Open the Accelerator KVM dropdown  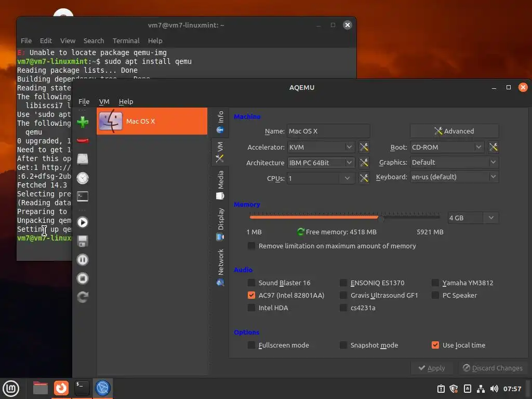[x=321, y=147]
